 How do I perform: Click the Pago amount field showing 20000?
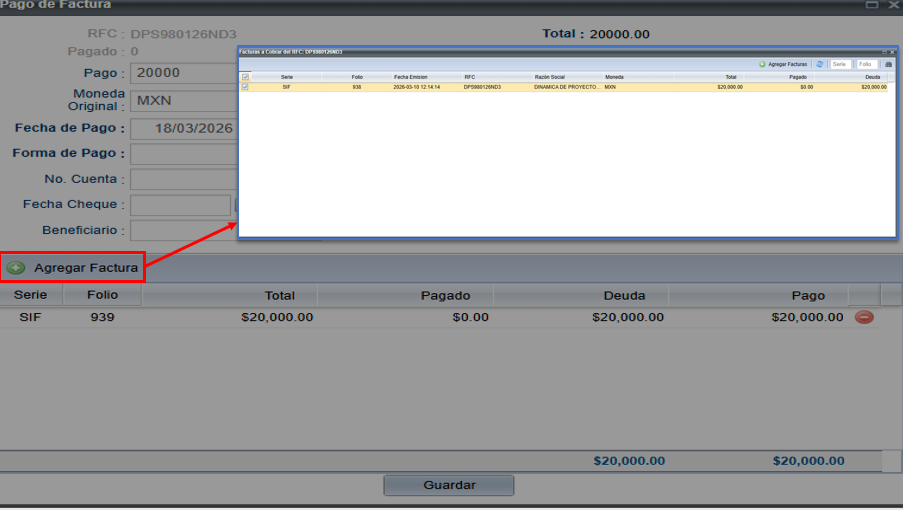click(x=183, y=73)
